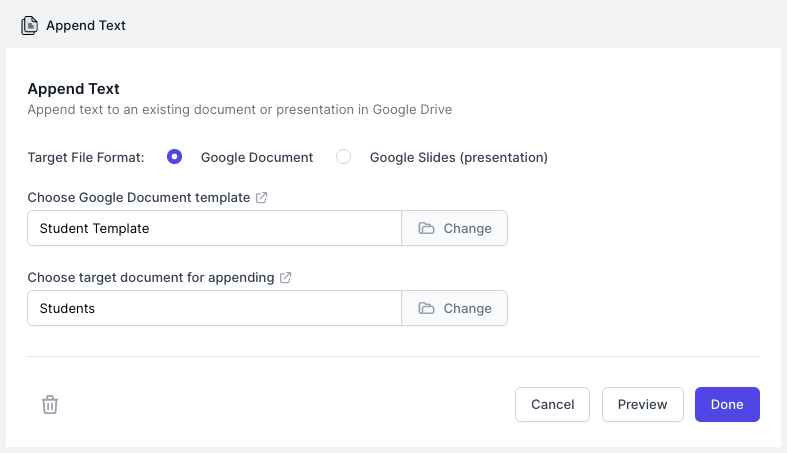Click the Done button
The height and width of the screenshot is (453, 787).
727,404
